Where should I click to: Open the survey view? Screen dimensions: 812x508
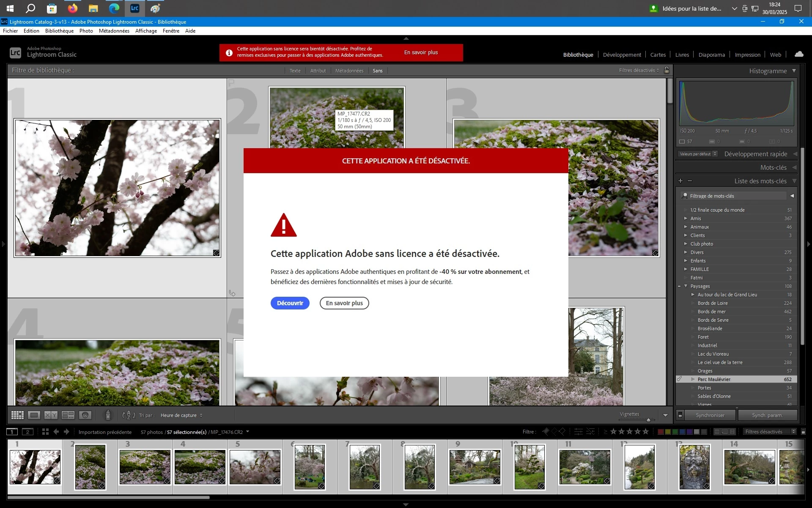point(68,415)
